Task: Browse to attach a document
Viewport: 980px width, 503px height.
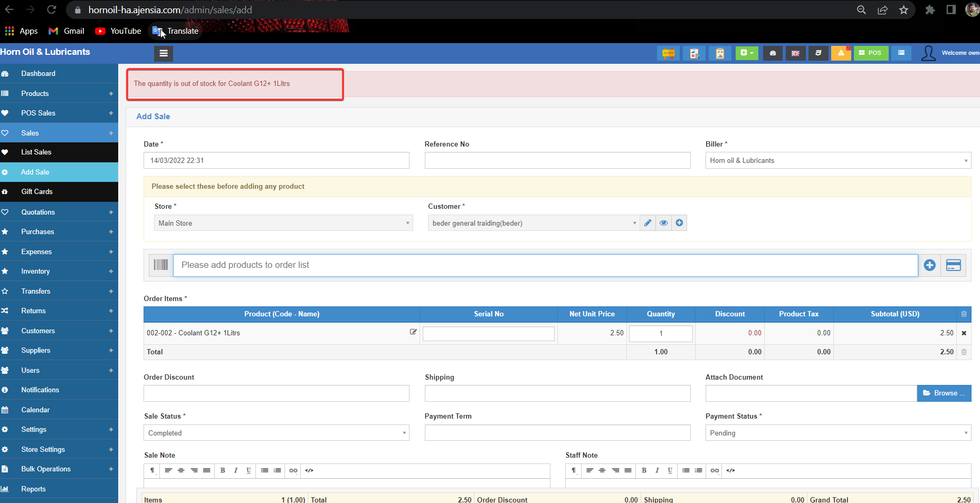Action: pos(944,393)
